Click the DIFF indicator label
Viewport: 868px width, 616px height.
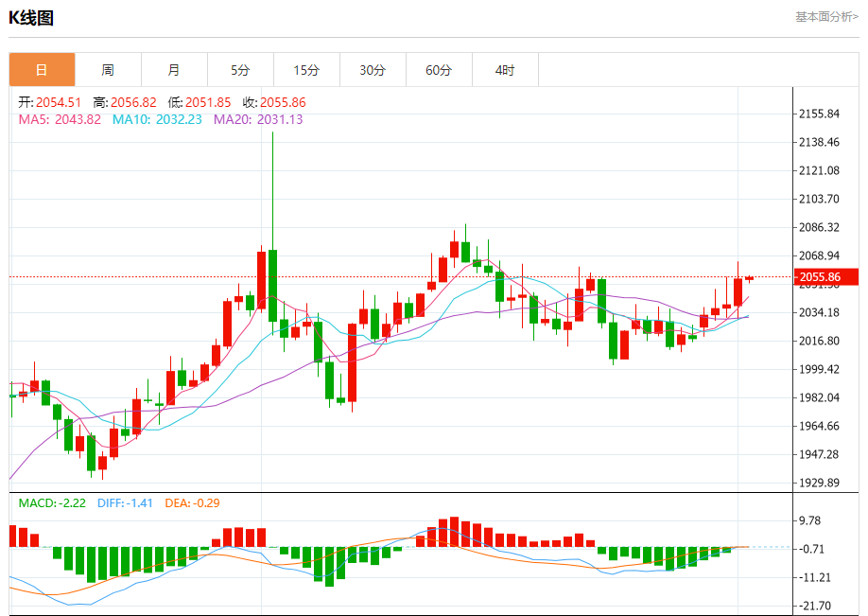pos(125,503)
